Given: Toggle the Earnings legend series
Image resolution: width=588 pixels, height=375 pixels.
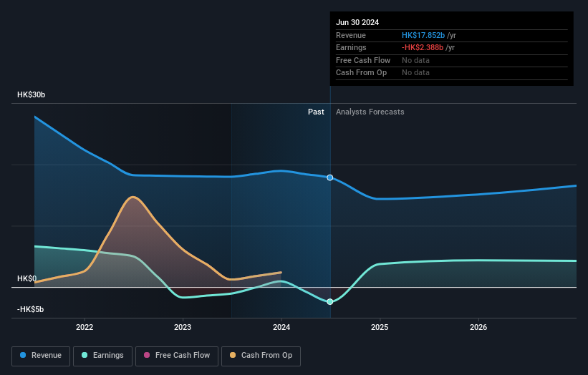Looking at the screenshot, I should coord(102,356).
